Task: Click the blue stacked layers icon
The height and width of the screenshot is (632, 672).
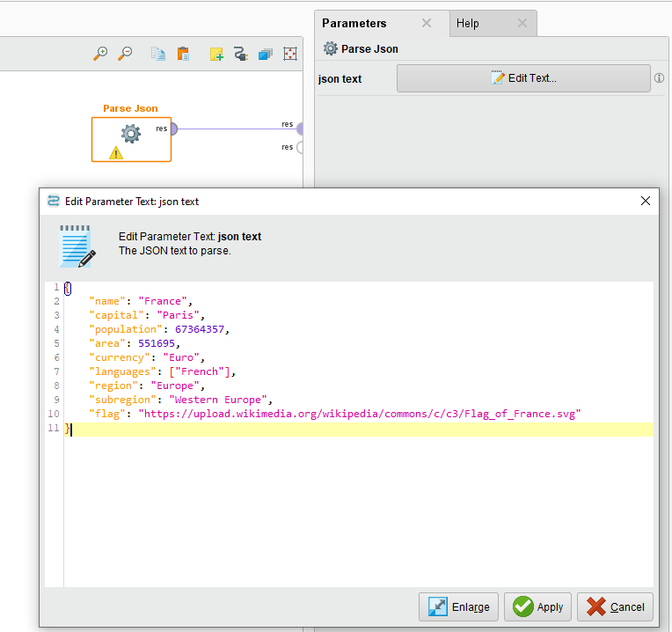Action: coord(265,55)
